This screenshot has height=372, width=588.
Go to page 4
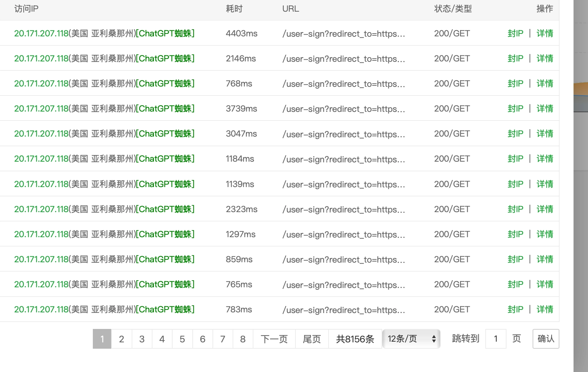[162, 339]
